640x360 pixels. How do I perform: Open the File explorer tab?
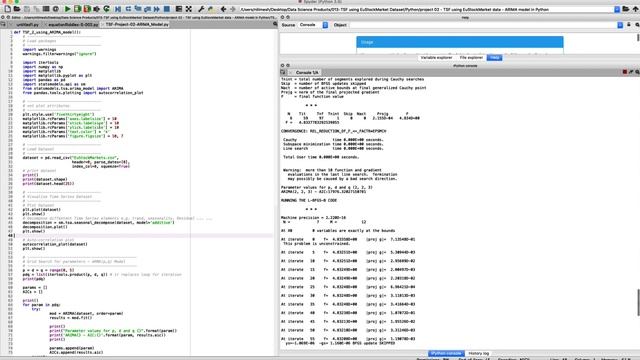[471, 58]
